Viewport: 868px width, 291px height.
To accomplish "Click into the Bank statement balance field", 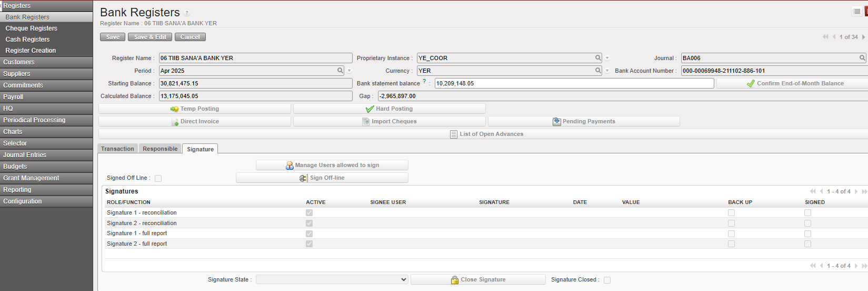I will tap(574, 83).
